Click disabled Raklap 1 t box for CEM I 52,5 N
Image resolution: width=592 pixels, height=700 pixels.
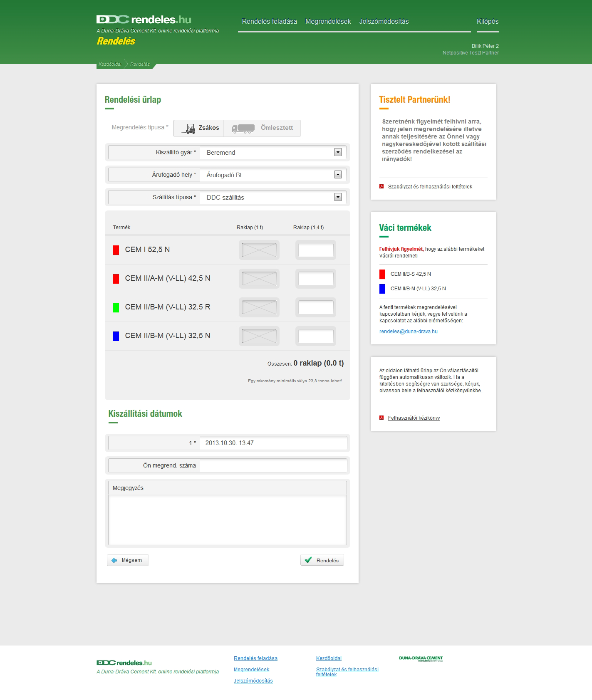click(x=259, y=250)
